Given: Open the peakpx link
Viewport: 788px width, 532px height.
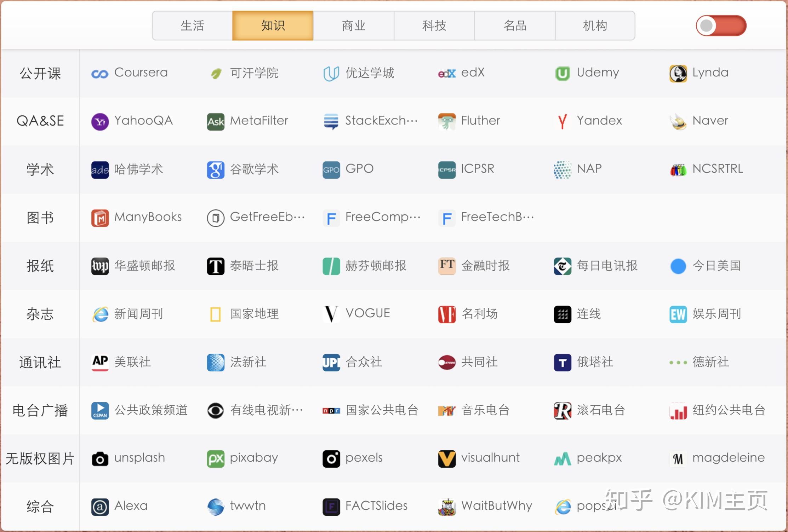Looking at the screenshot, I should point(588,458).
